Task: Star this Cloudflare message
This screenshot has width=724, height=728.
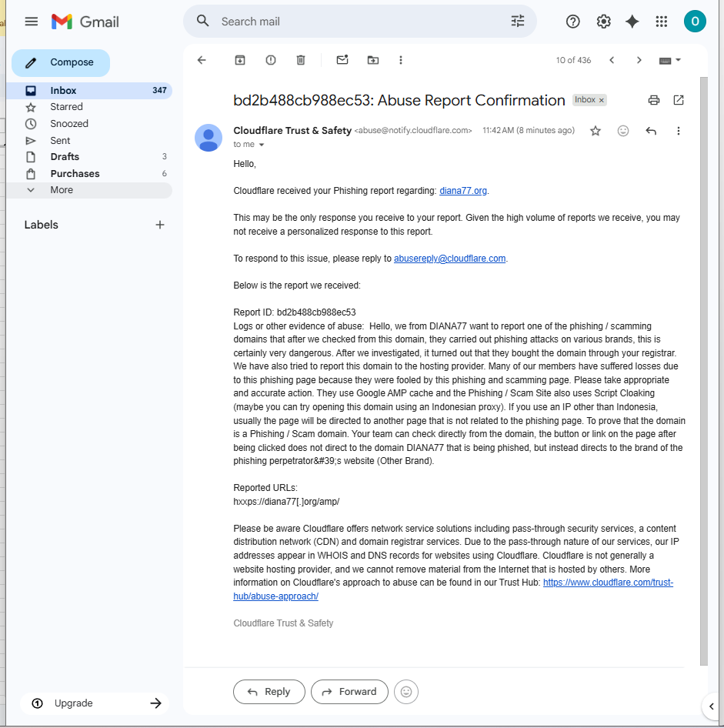Action: (596, 131)
